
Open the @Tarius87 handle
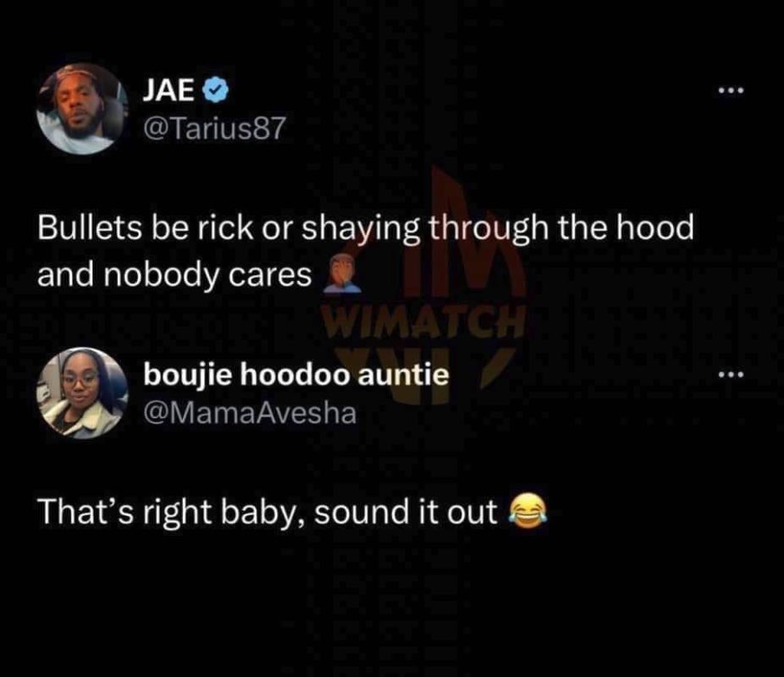(214, 128)
